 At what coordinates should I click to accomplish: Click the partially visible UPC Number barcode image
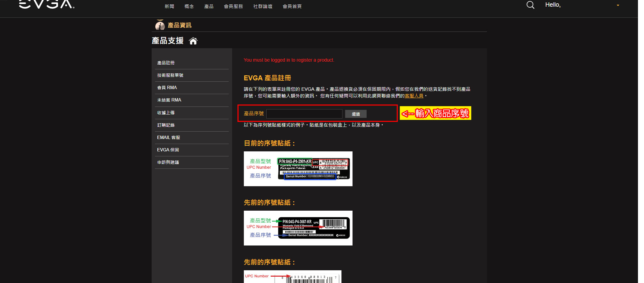[292, 277]
